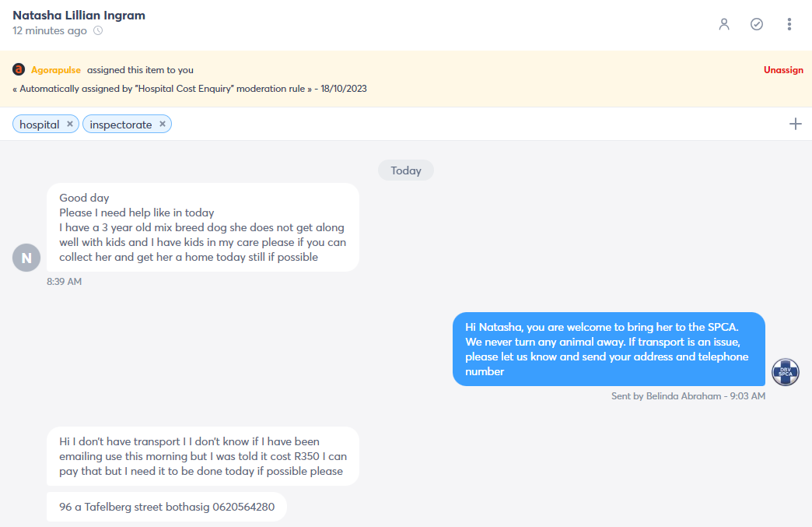Open Natasha Lillian Ingram's profile name
Viewport: 812px width, 527px height.
pyautogui.click(x=79, y=15)
